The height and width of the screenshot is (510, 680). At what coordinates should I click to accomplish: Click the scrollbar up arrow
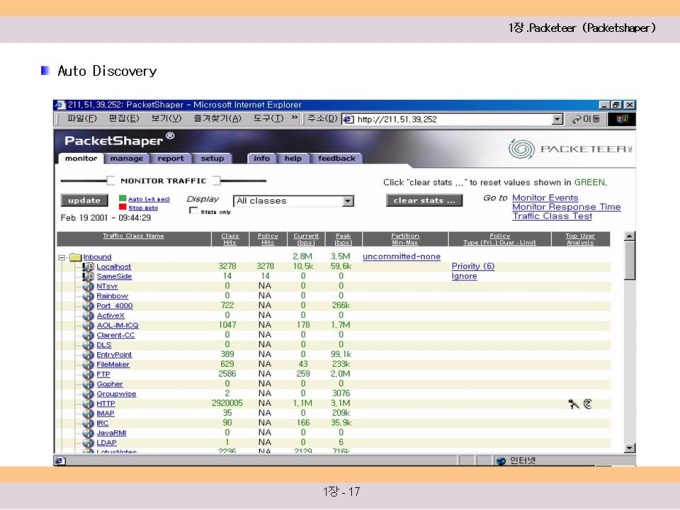pos(629,236)
